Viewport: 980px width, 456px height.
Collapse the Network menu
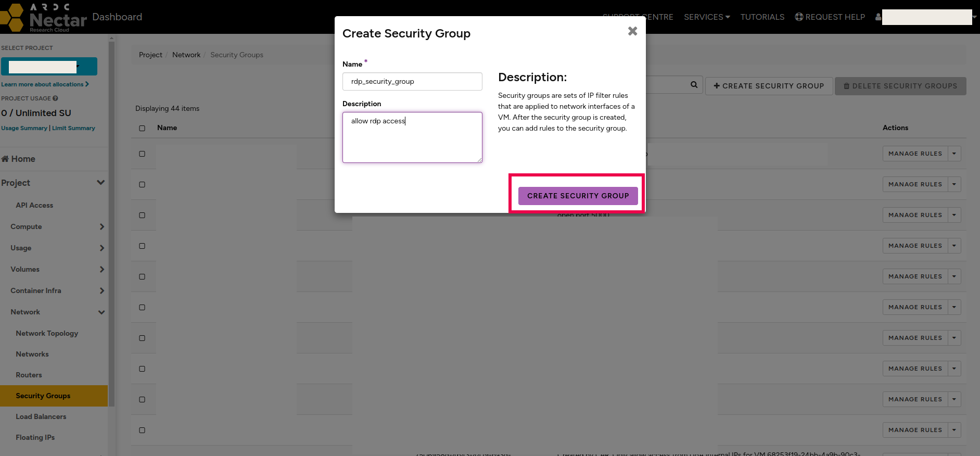(54, 312)
